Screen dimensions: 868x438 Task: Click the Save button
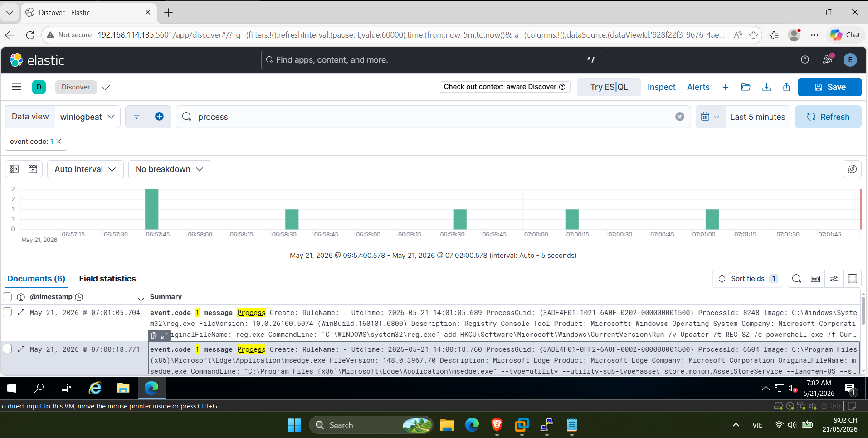click(829, 87)
